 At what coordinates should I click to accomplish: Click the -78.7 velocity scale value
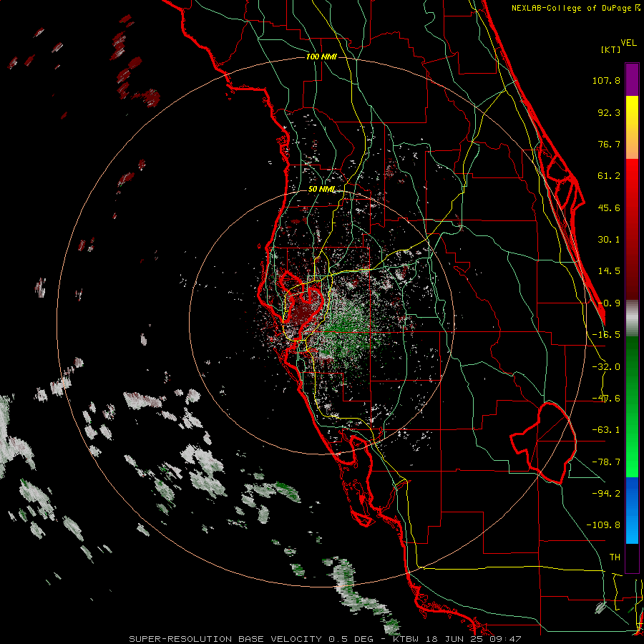pos(606,462)
